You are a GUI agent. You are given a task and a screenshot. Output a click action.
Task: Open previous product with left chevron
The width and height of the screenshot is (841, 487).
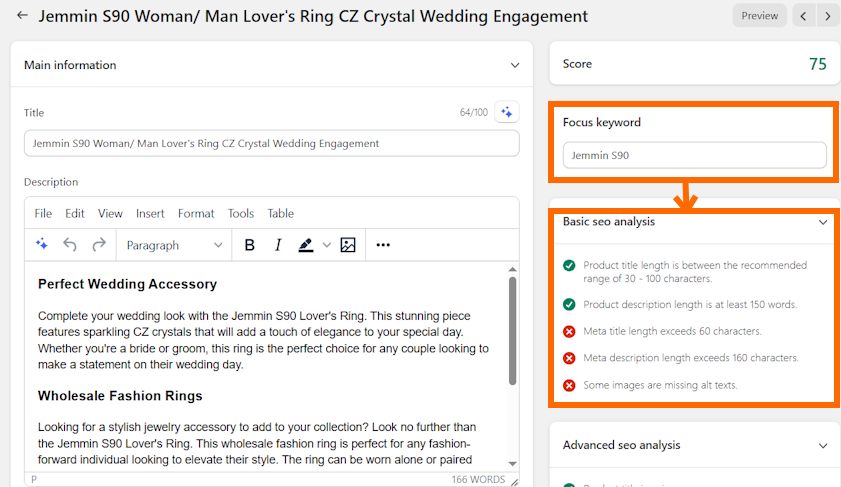803,16
